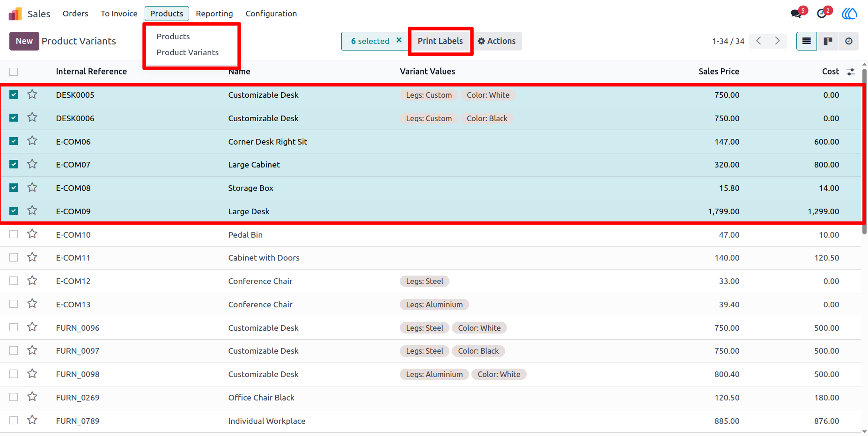This screenshot has height=436, width=868.
Task: Toggle the select-all header checkbox
Action: 14,72
